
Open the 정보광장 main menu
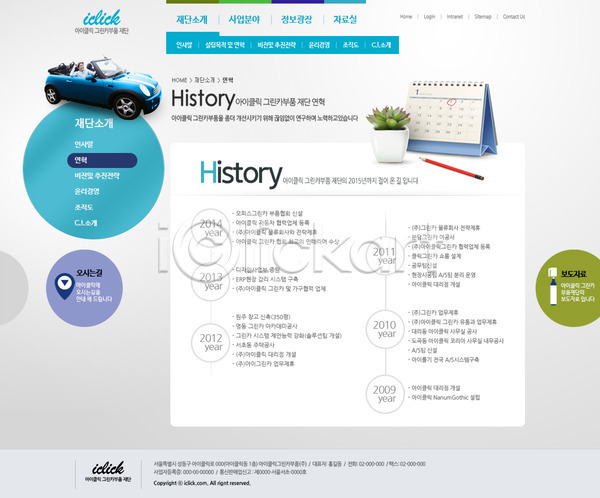coord(296,19)
